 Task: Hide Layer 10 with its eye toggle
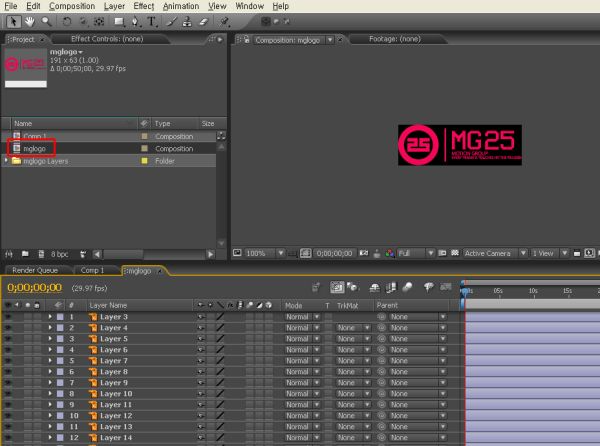[7, 394]
